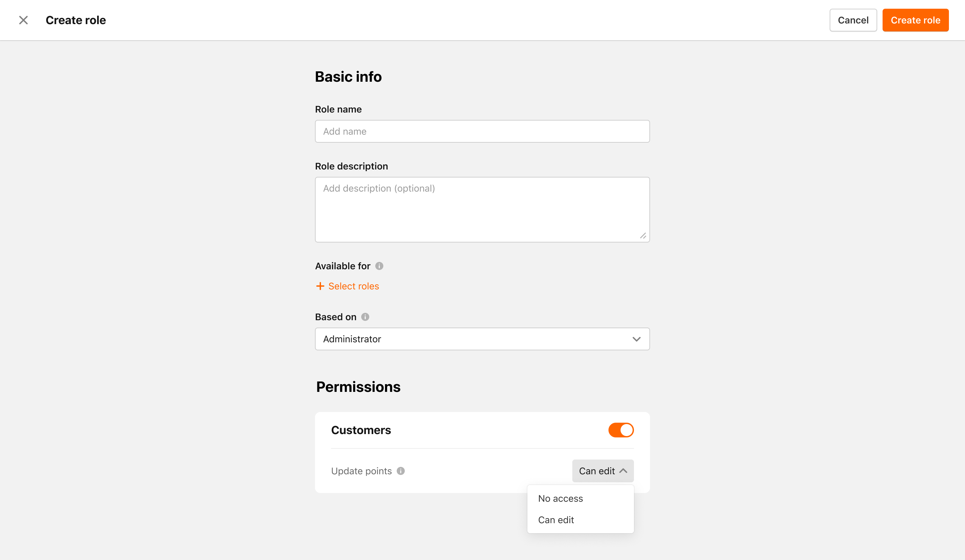Close the Create role dialog with X icon
This screenshot has width=965, height=560.
[23, 20]
